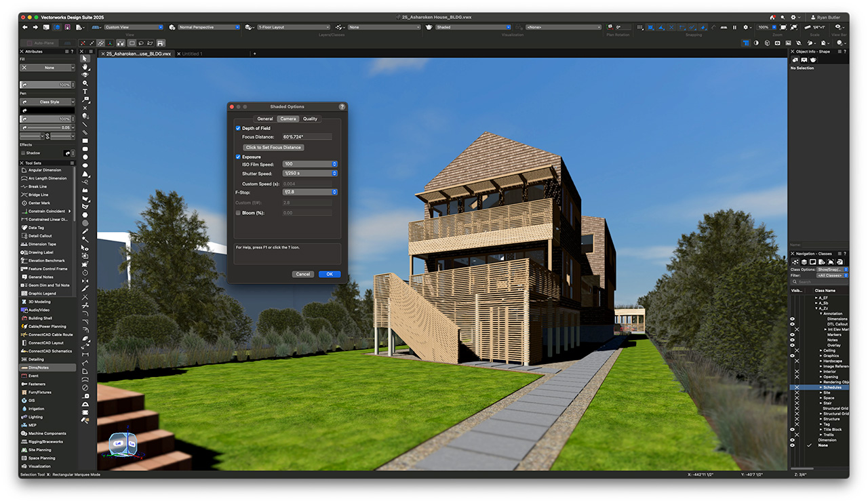Open the Custom View dropdown
Screen dimensions: 868x503
click(133, 27)
